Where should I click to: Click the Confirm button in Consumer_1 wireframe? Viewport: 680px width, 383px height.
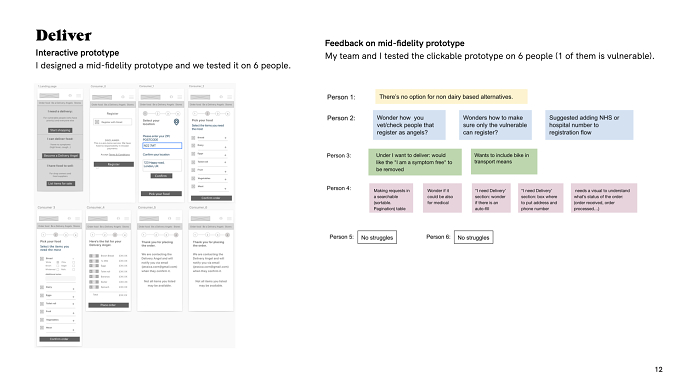(161, 176)
